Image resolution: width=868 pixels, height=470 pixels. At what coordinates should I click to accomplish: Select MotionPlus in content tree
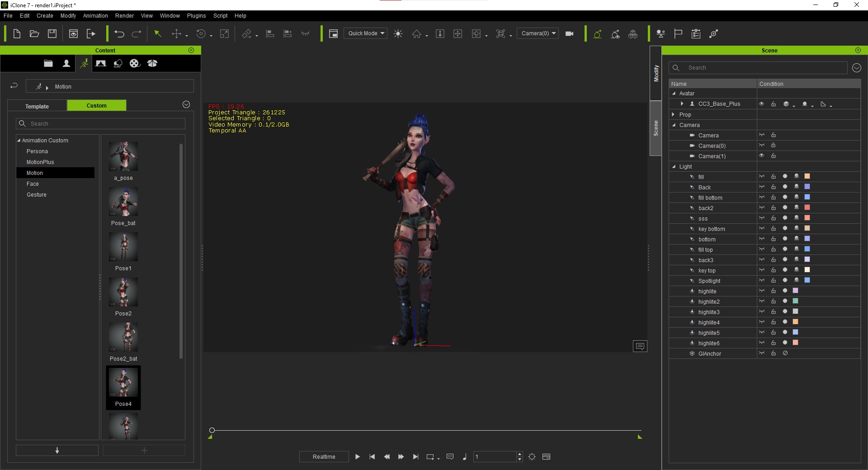coord(40,162)
